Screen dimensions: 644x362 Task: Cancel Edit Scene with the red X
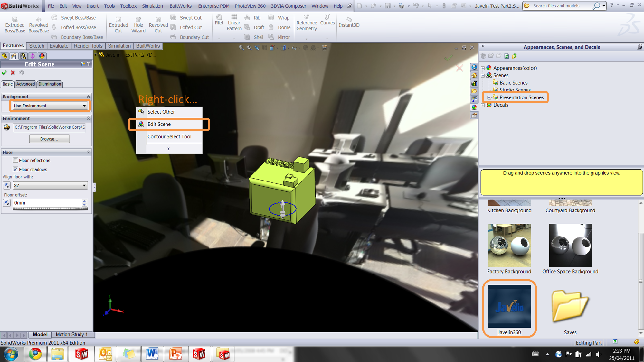tap(13, 73)
